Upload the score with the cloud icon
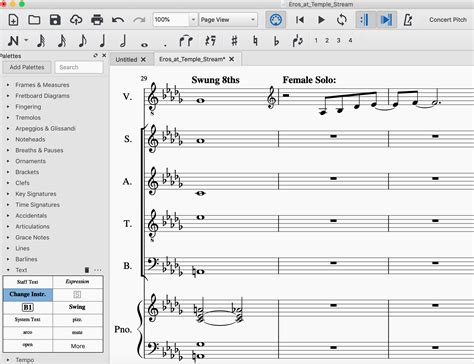 76,20
